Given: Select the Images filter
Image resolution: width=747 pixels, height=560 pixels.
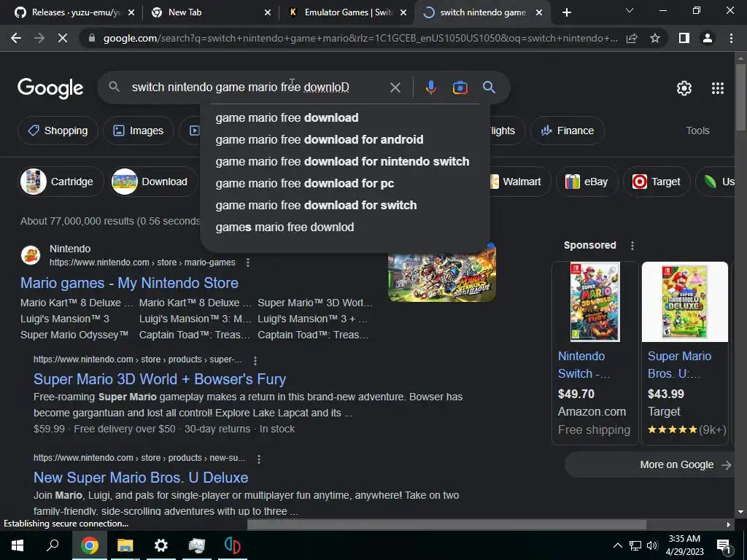Looking at the screenshot, I should tap(138, 131).
